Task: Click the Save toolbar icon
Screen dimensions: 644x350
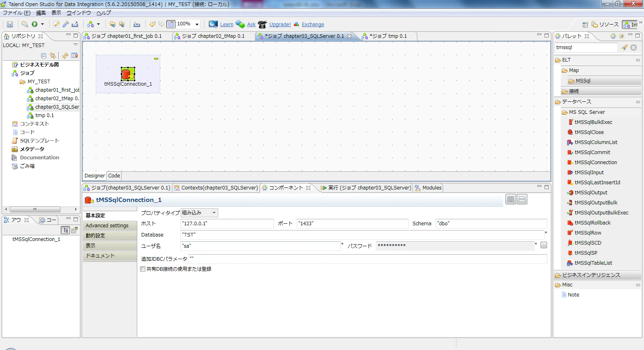Action: click(x=10, y=25)
